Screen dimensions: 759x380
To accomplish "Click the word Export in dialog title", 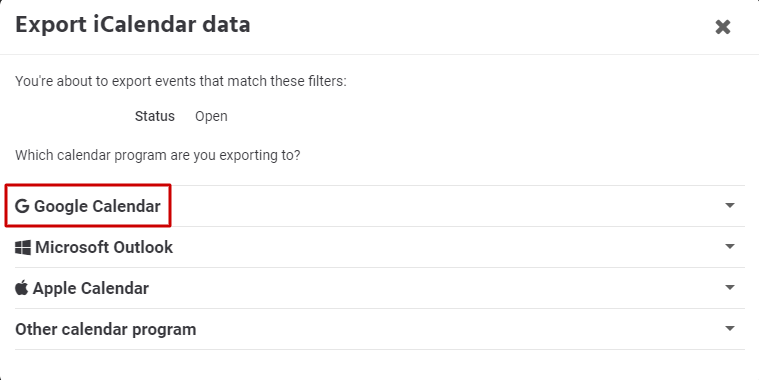I will pos(51,25).
